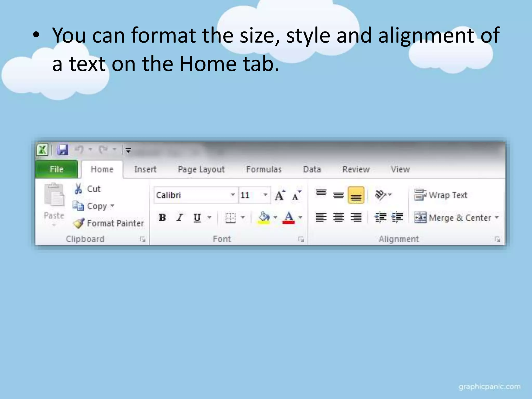Screen dimensions: 532x399
Task: Click Increase Font Size icon
Action: [x=280, y=195]
